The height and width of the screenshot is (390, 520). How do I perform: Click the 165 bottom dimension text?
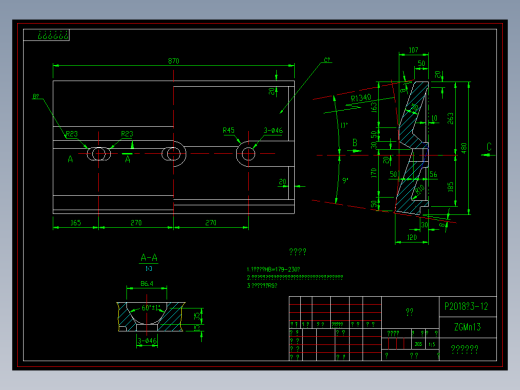(x=76, y=223)
